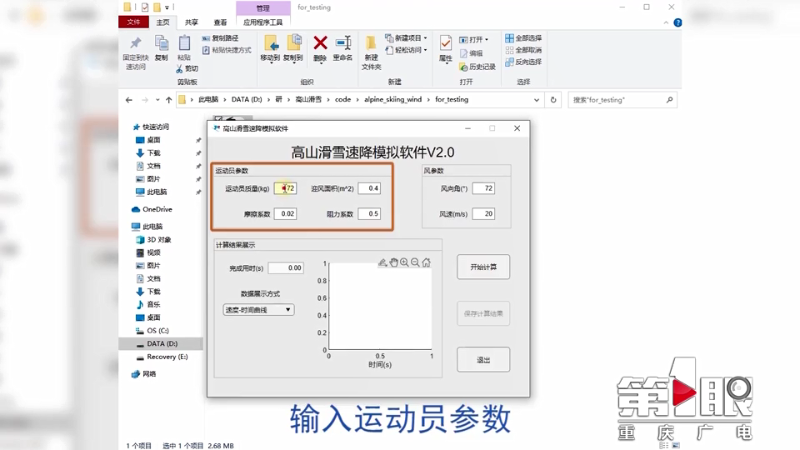Click the wind speed (风速) field showing 20
The image size is (800, 450).
click(x=483, y=214)
